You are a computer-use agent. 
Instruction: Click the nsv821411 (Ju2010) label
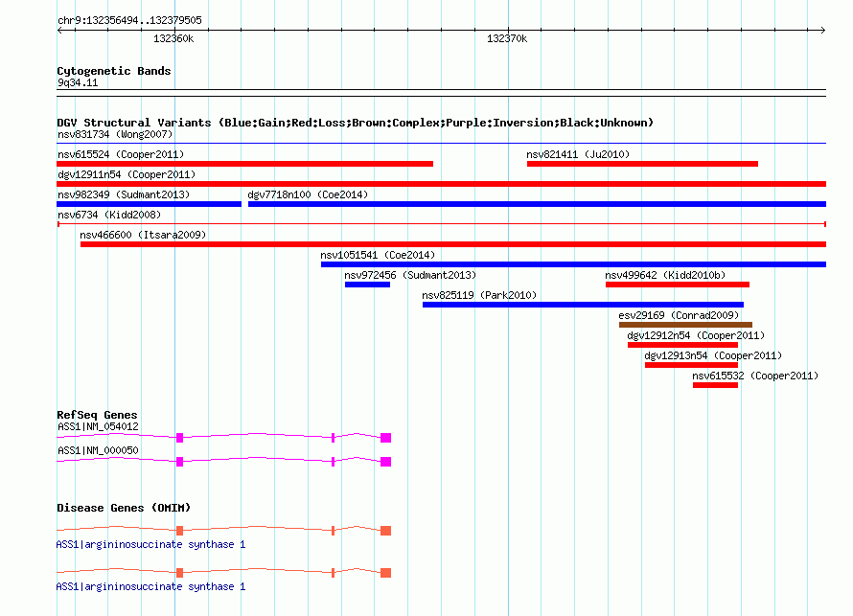pyautogui.click(x=578, y=154)
